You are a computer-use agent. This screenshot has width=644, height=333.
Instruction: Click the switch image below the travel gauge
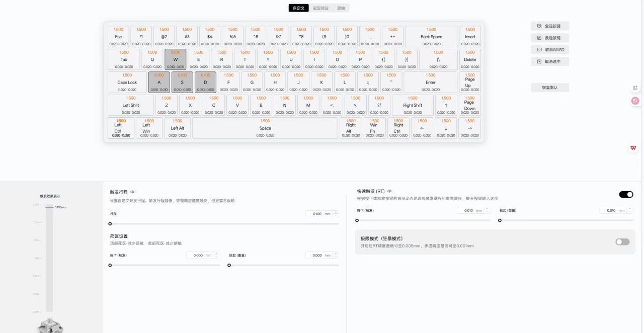pos(50,326)
